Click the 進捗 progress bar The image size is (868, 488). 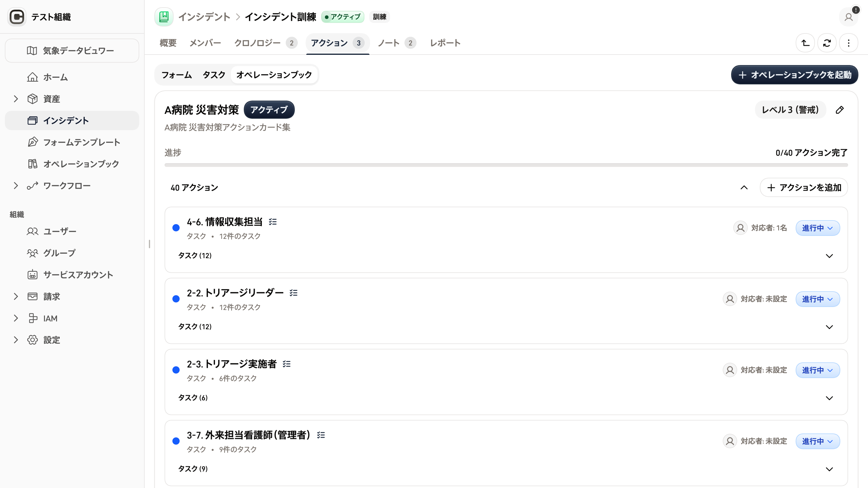[506, 165]
